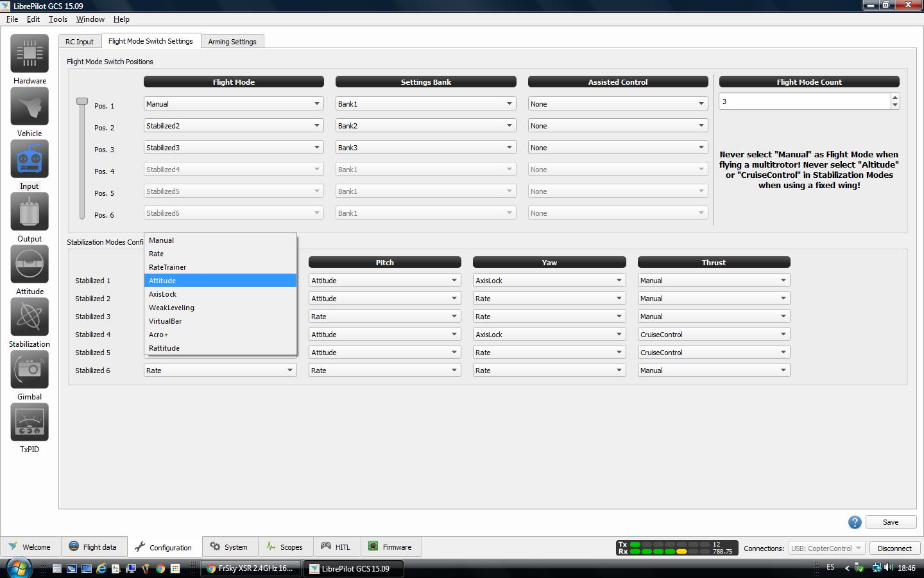Open Pos. 2 Settings Bank dropdown

pyautogui.click(x=425, y=126)
